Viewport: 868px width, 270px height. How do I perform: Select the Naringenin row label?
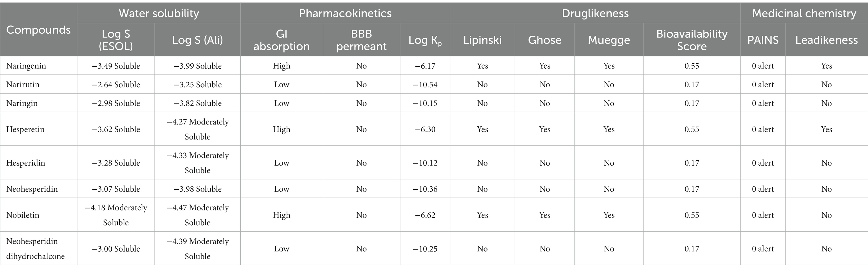[x=26, y=66]
